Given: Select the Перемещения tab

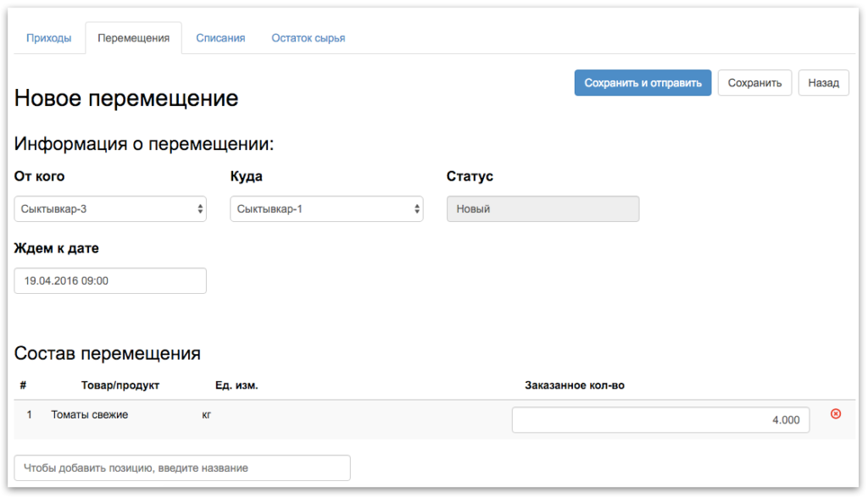Looking at the screenshot, I should tap(133, 38).
